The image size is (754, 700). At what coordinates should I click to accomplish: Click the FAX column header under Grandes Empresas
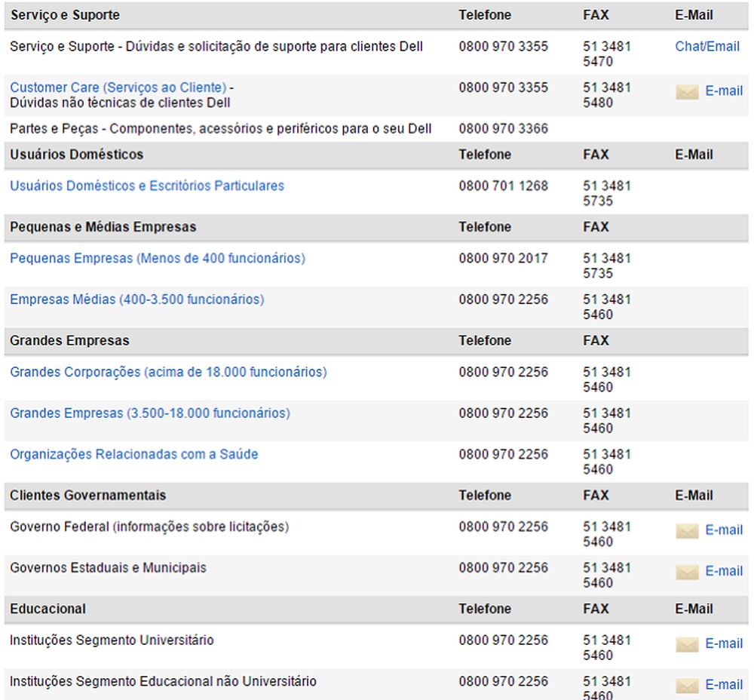(596, 340)
